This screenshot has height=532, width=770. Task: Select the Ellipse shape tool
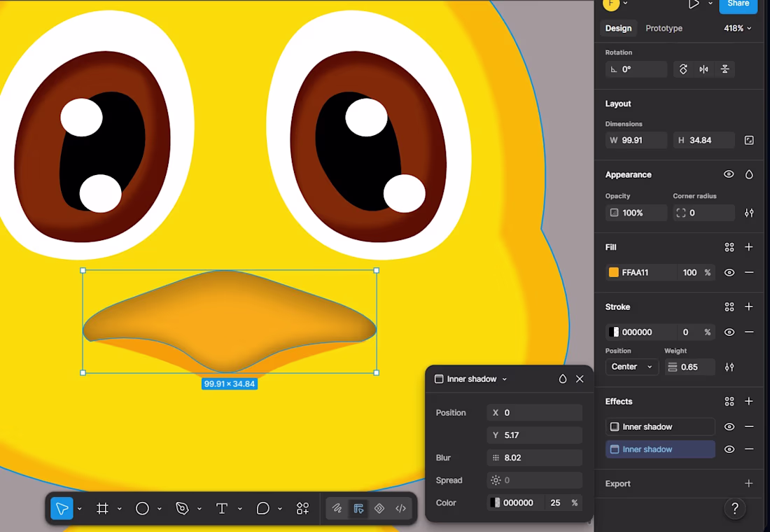coord(142,508)
